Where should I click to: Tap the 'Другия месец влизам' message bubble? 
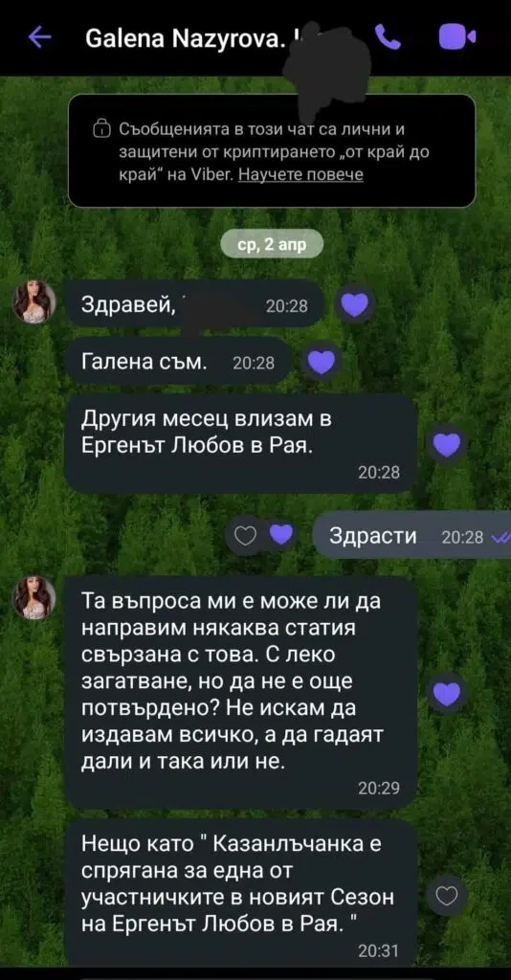(240, 444)
